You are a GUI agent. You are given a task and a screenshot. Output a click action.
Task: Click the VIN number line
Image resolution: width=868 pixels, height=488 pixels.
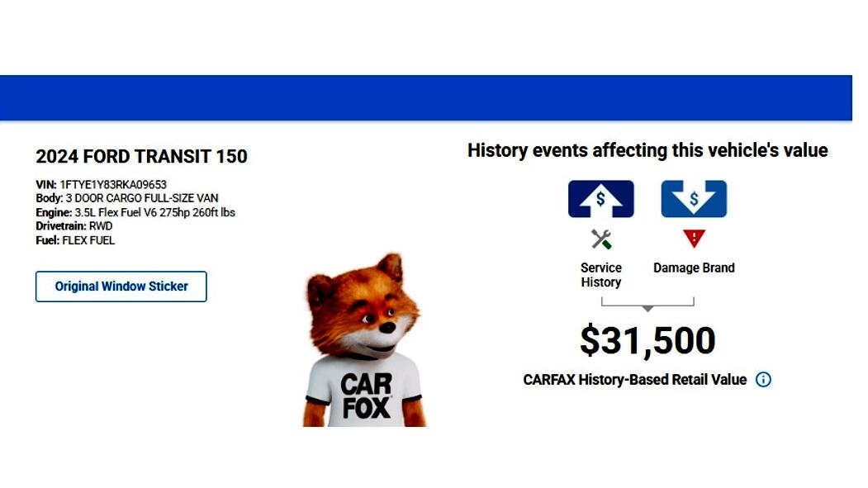pyautogui.click(x=101, y=184)
